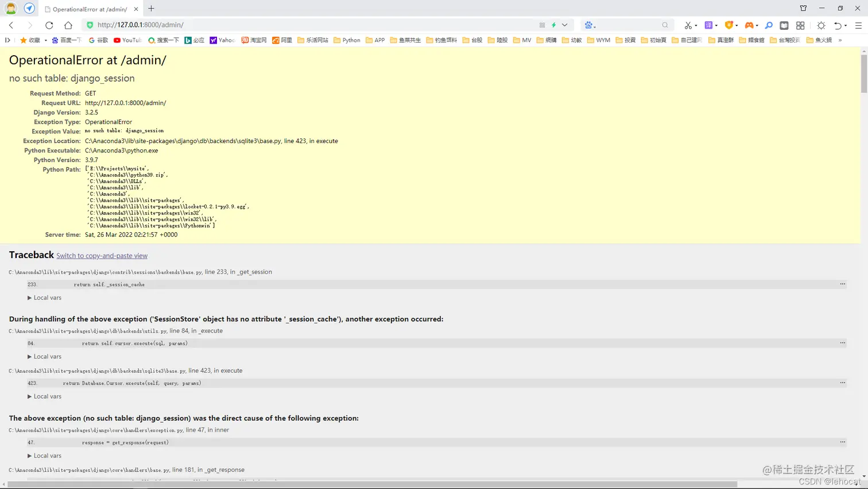This screenshot has height=489, width=868.
Task: Expand code context ellipsis on line 47 row
Action: [842, 442]
